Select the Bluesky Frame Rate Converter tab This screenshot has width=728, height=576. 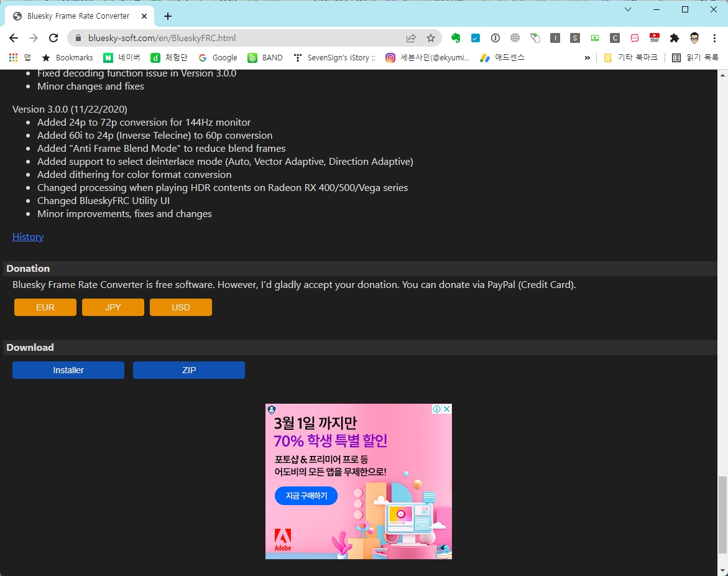[78, 16]
